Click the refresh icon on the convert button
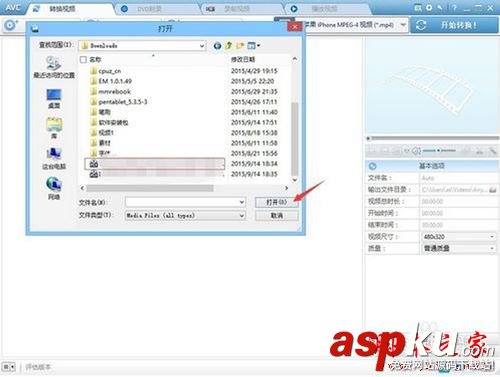 pos(421,25)
